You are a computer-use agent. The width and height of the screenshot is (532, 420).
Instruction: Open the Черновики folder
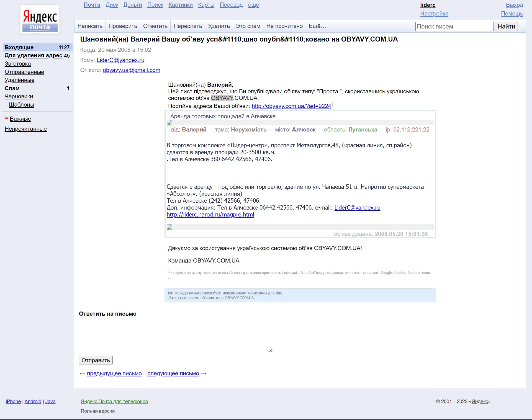tap(19, 96)
